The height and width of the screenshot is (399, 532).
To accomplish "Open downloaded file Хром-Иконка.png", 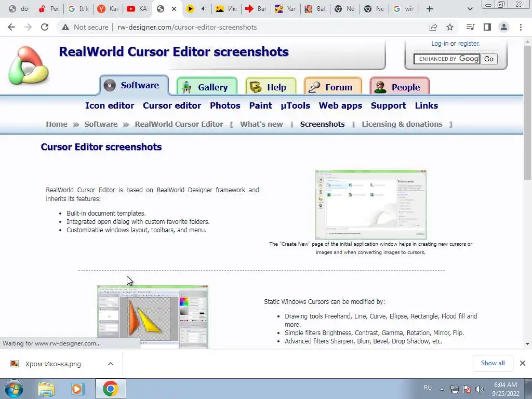I will click(54, 364).
